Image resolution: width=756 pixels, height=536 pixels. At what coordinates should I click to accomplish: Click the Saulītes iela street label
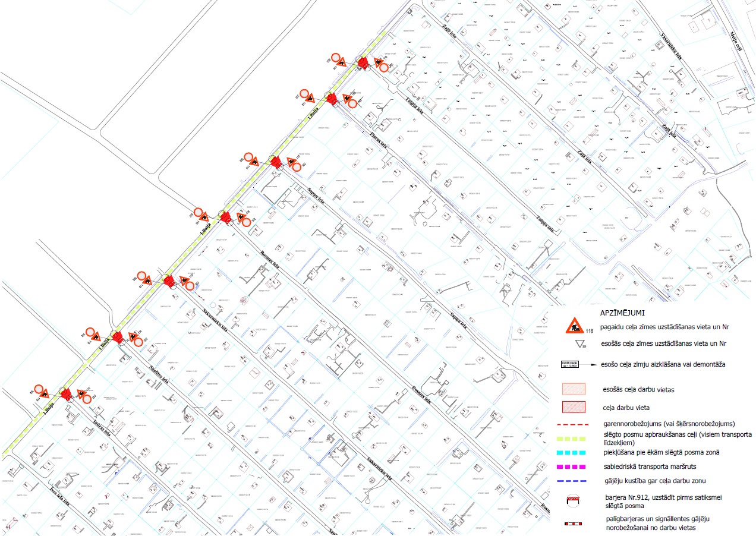click(159, 374)
